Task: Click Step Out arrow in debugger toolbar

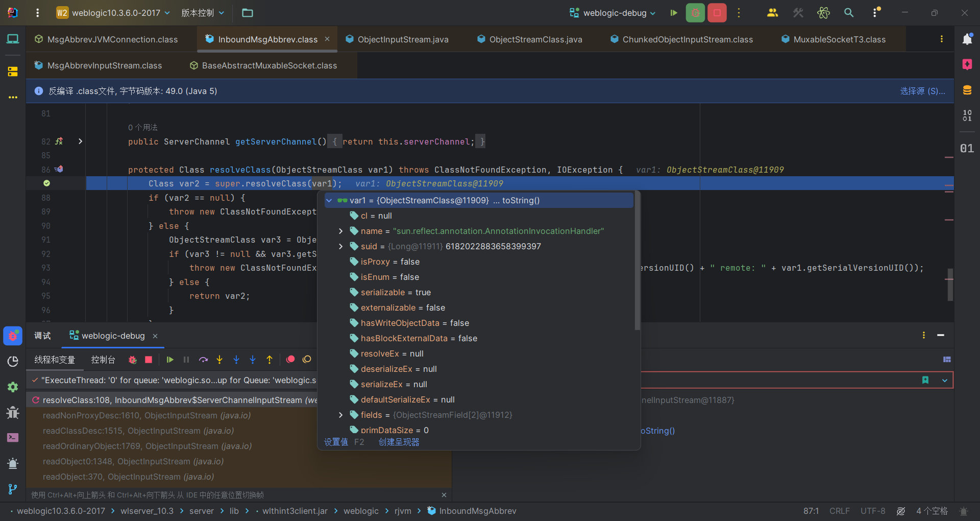Action: pyautogui.click(x=269, y=360)
